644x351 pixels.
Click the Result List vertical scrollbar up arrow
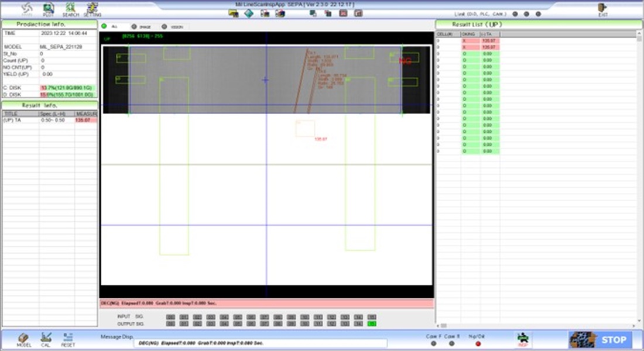pyautogui.click(x=639, y=35)
